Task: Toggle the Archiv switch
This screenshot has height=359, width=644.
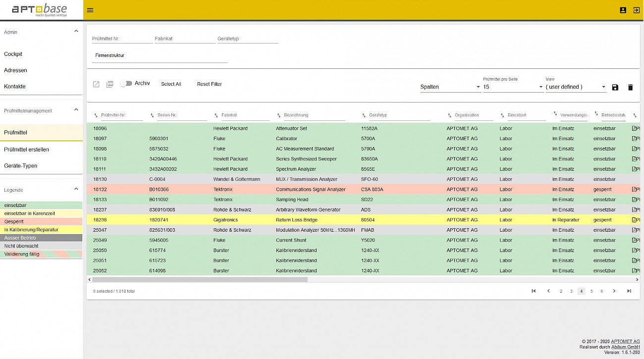Action: pyautogui.click(x=126, y=84)
